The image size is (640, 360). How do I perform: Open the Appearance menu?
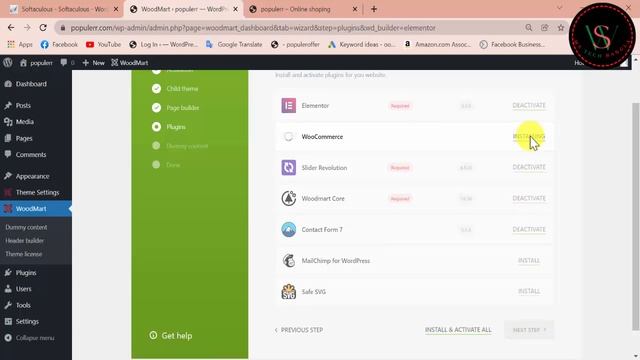coord(32,176)
